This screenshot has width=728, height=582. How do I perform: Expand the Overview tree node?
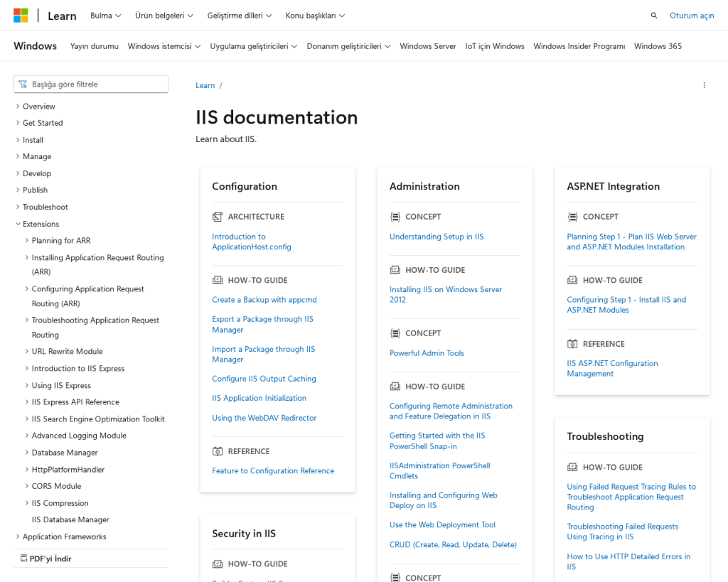tap(18, 107)
